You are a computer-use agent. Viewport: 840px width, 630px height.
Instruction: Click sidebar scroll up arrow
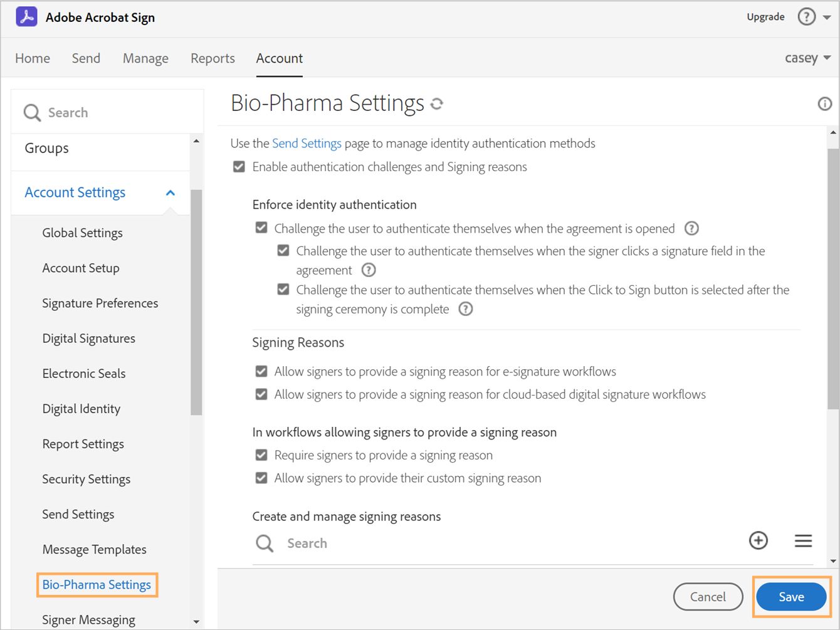click(x=196, y=141)
